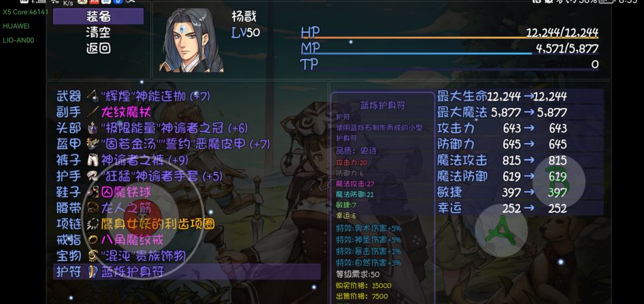
Task: Choose 清空 to clear equipment
Action: click(x=98, y=32)
